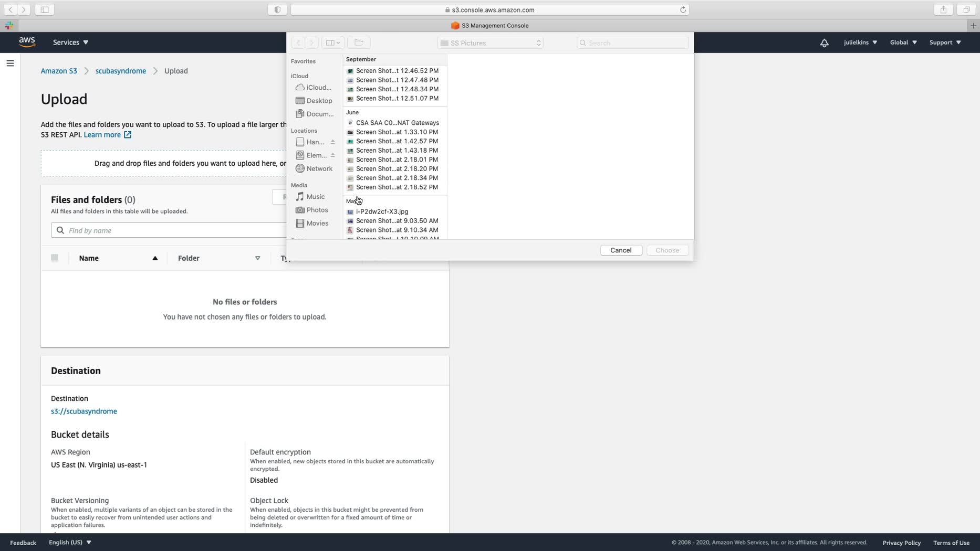Image resolution: width=980 pixels, height=551 pixels.
Task: Open the Terms of Use link
Action: (951, 543)
